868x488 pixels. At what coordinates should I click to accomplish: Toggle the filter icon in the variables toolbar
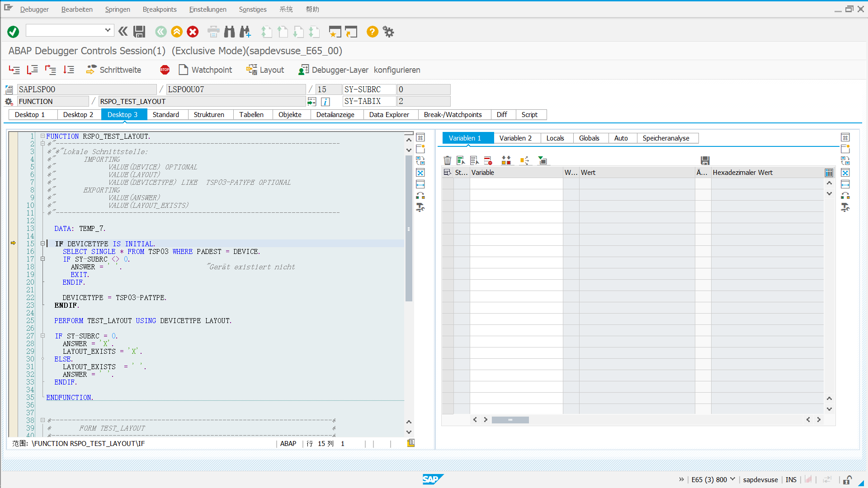pos(543,160)
